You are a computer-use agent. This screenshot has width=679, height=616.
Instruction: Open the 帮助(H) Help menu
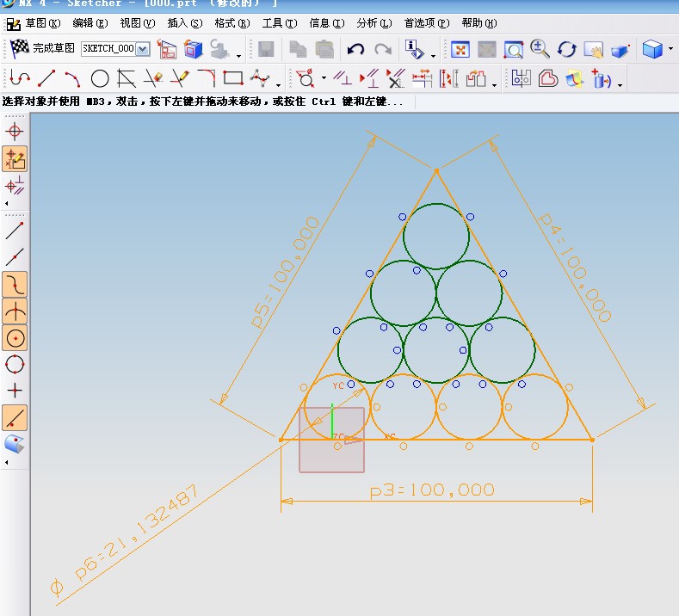coord(479,23)
